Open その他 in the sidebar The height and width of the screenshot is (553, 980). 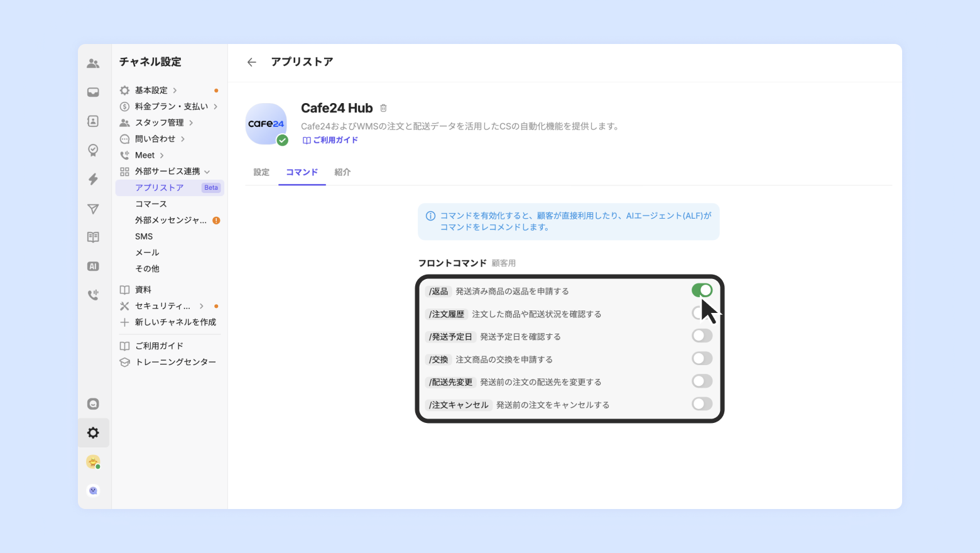[147, 269]
